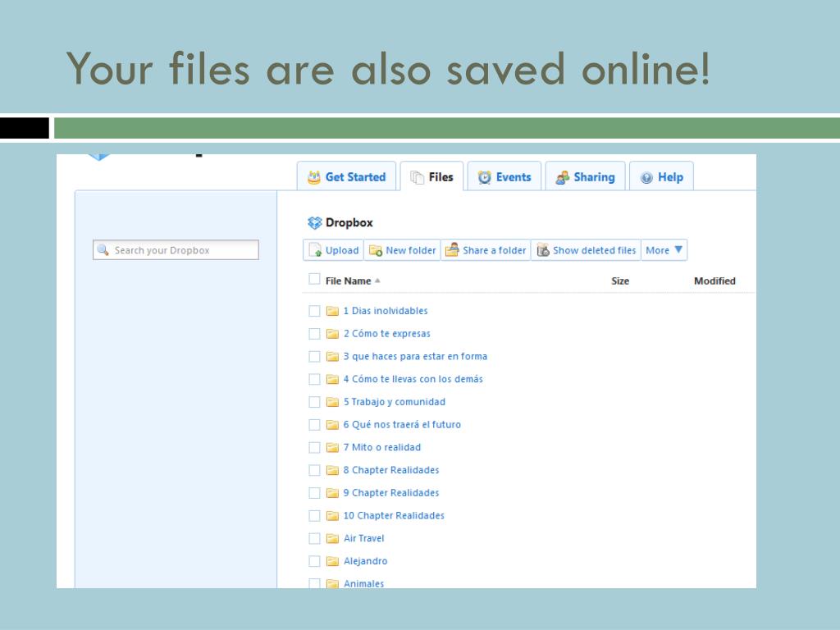The image size is (840, 630).
Task: Expand the More dropdown
Action: (x=664, y=250)
